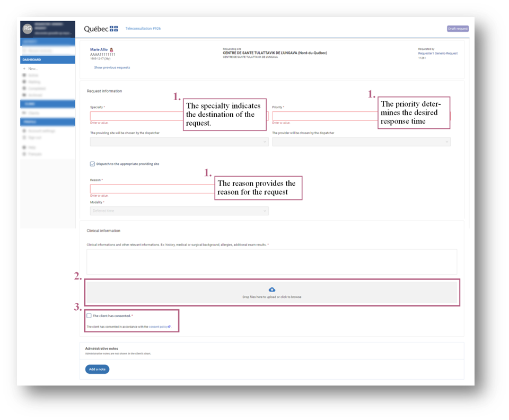
Task: Open the providing site dropdown
Action: coord(179,142)
